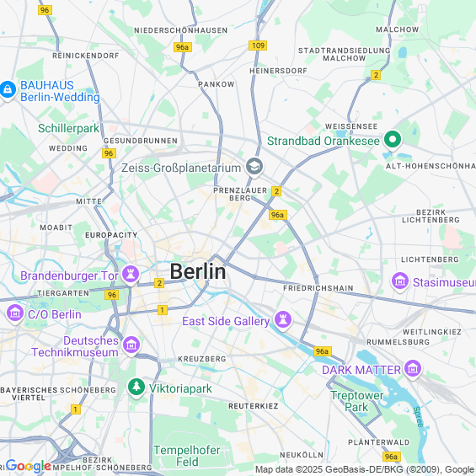Click the DARK MATTER museum pin

point(413,369)
